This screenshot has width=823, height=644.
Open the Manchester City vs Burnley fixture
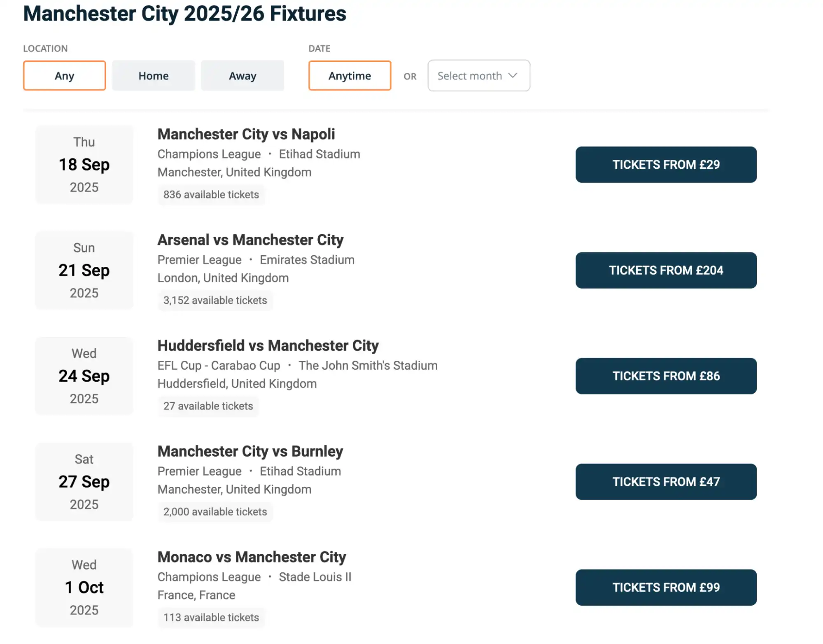click(249, 451)
